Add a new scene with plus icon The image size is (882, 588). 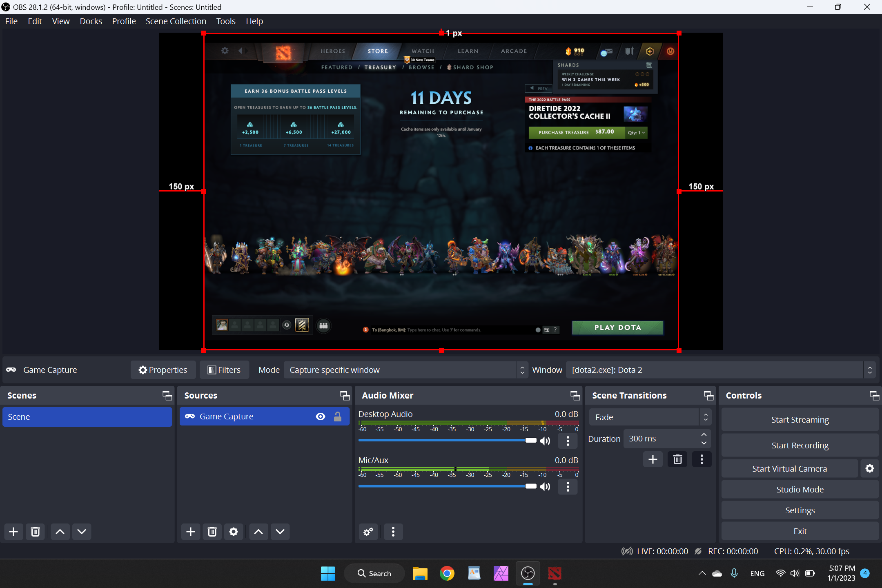click(13, 532)
